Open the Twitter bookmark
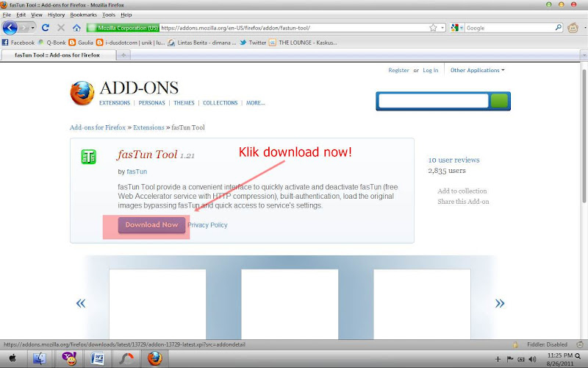This screenshot has width=588, height=368. click(253, 43)
